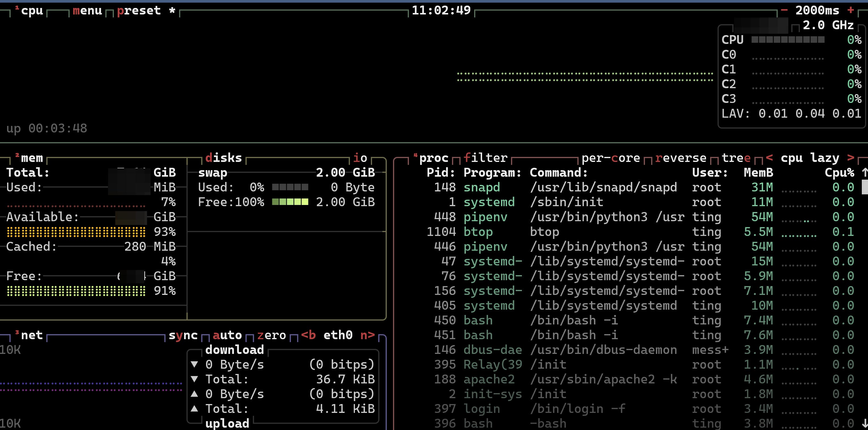The width and height of the screenshot is (868, 430).
Task: Switch to next network interface with n>
Action: point(367,335)
